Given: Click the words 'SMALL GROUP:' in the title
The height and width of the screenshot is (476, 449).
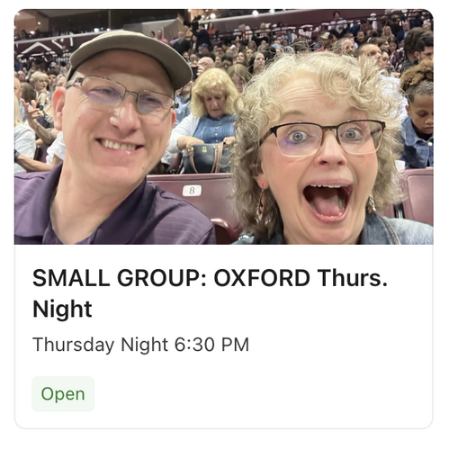Looking at the screenshot, I should [x=120, y=278].
